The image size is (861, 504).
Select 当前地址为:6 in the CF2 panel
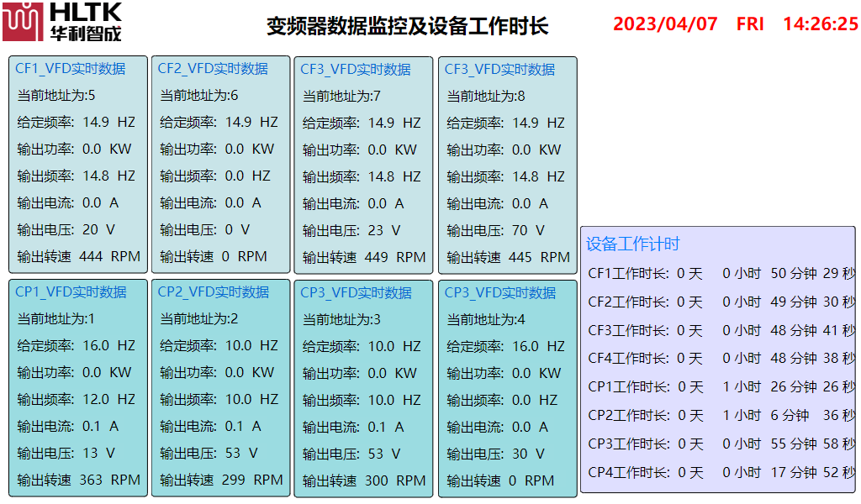point(198,96)
